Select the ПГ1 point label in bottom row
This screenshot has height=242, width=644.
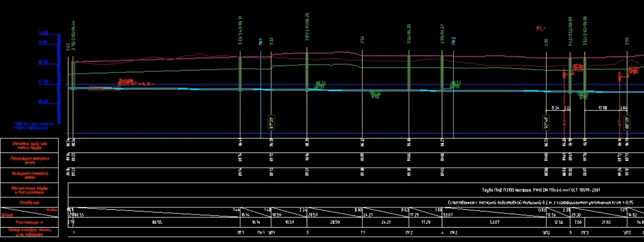coord(241,233)
